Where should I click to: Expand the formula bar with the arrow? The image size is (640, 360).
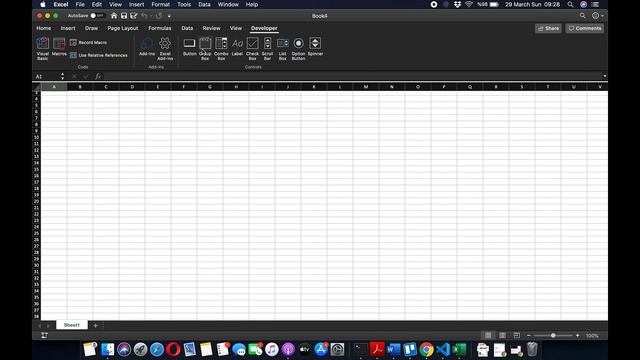[604, 76]
